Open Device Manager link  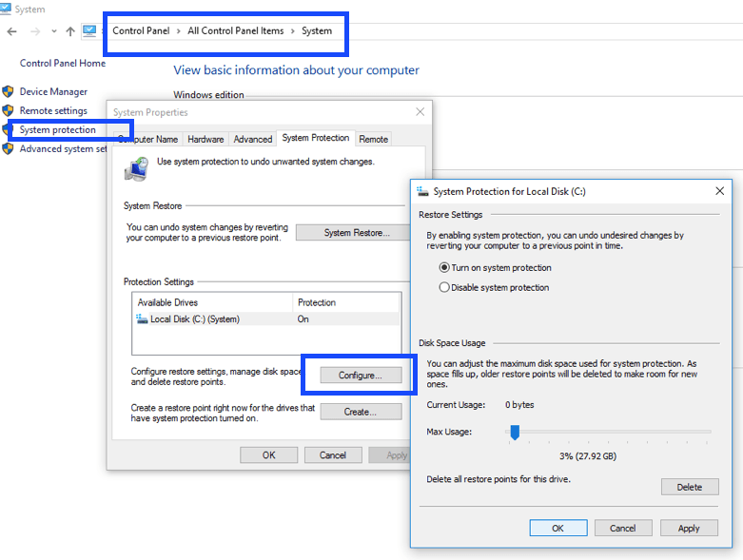tap(53, 91)
